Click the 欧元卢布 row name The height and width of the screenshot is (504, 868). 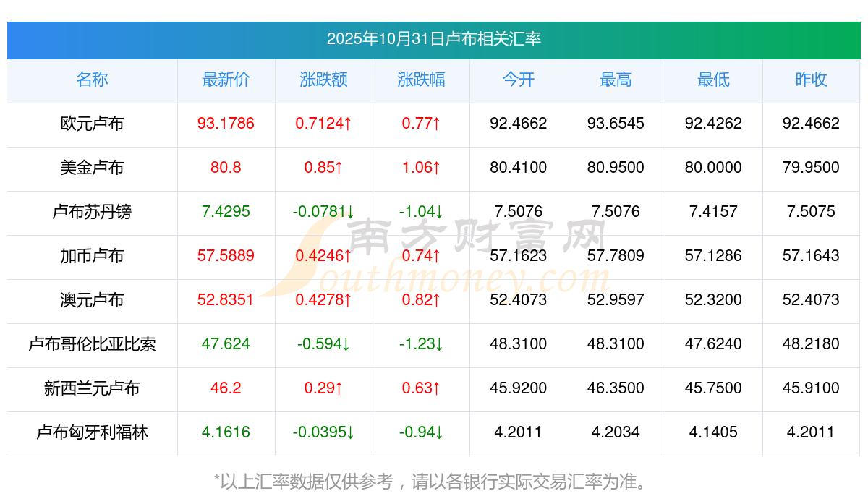(92, 124)
